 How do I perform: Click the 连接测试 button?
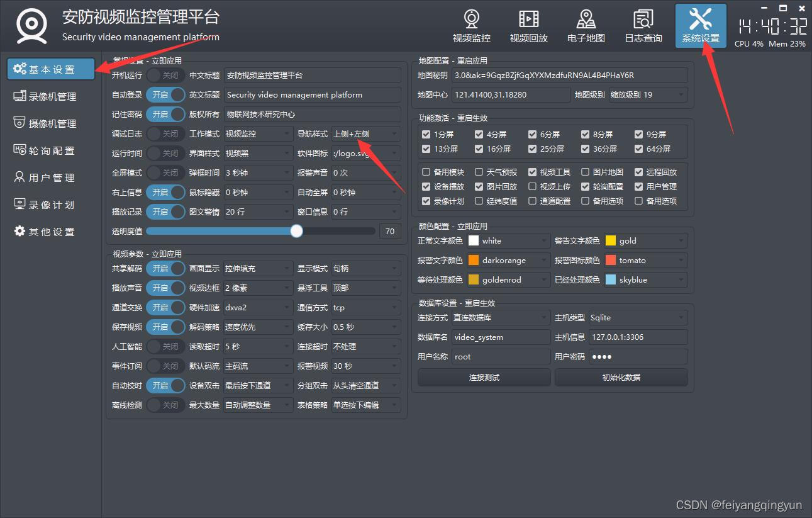(x=484, y=377)
